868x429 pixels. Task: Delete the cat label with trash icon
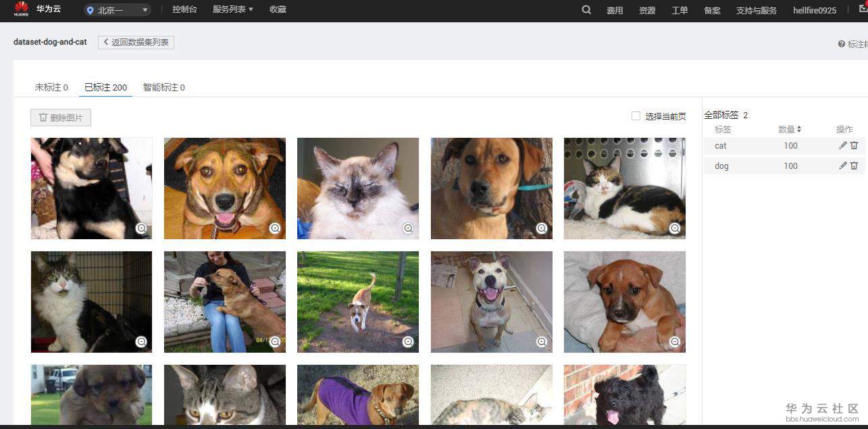coord(854,145)
